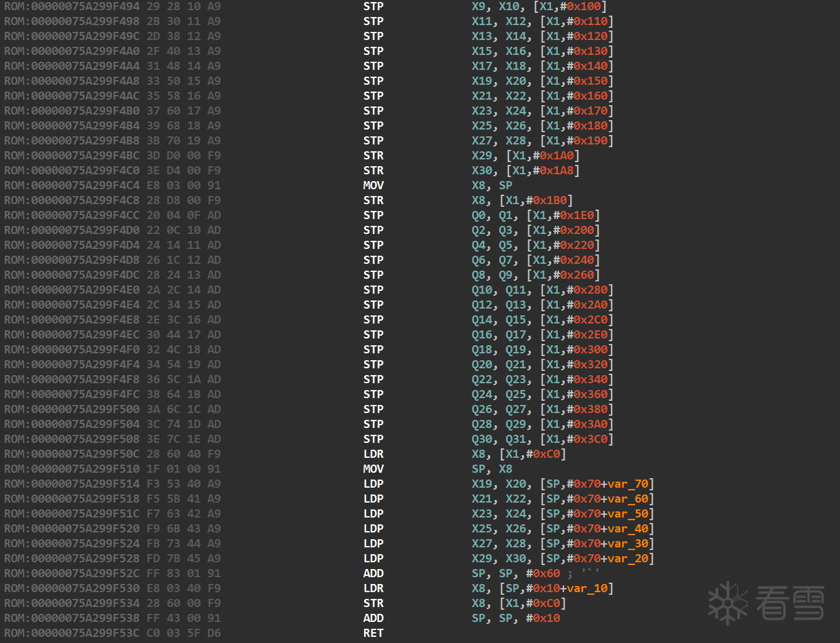Click the X9 register in first STP line
This screenshot has width=840, height=643.
pos(479,6)
